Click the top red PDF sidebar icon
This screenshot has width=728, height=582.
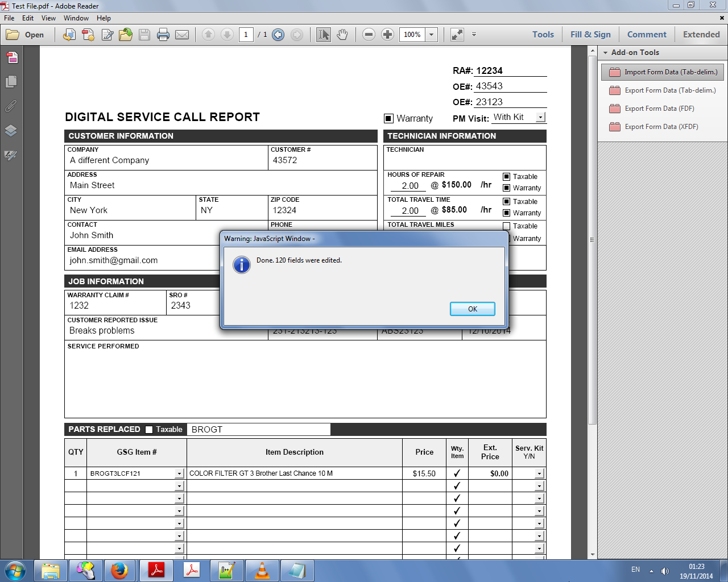tap(12, 57)
